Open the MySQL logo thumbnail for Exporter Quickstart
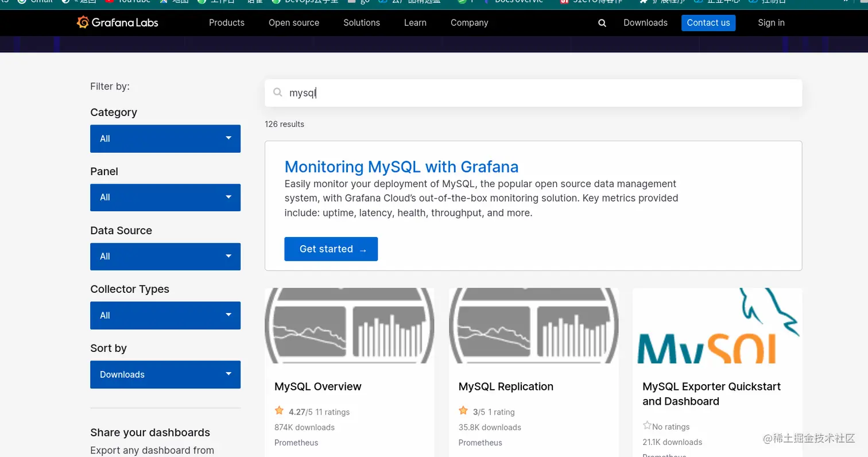This screenshot has height=457, width=868. pyautogui.click(x=718, y=326)
